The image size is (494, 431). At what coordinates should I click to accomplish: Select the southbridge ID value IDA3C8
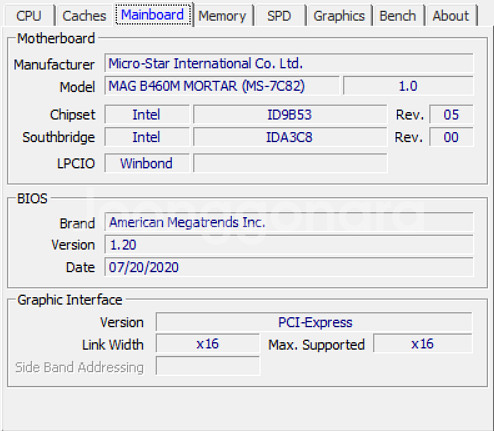pyautogui.click(x=290, y=137)
